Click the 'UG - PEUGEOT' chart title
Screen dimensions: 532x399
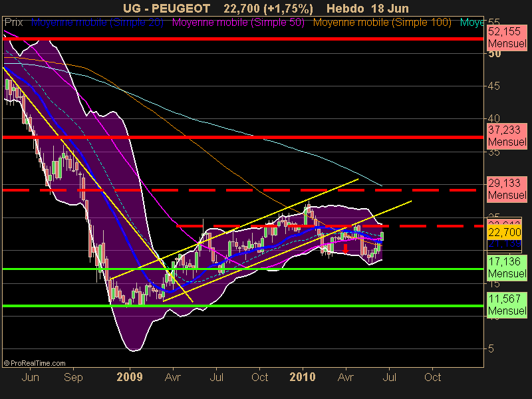[x=166, y=8]
